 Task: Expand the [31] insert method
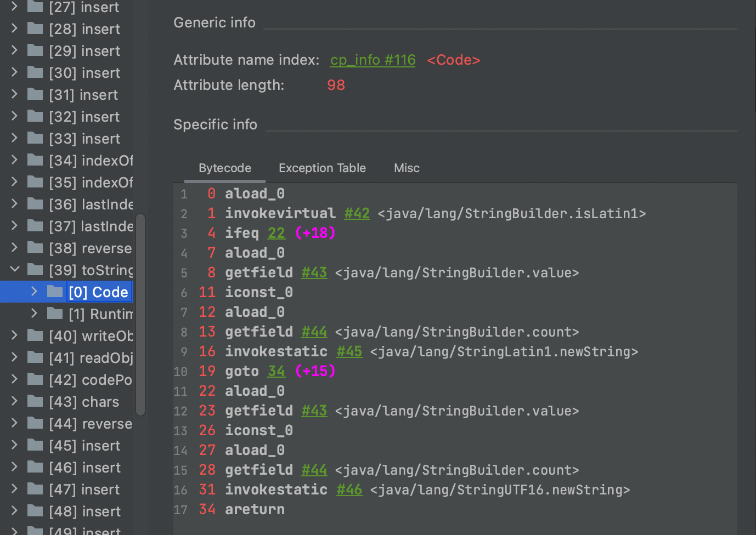pos(15,94)
